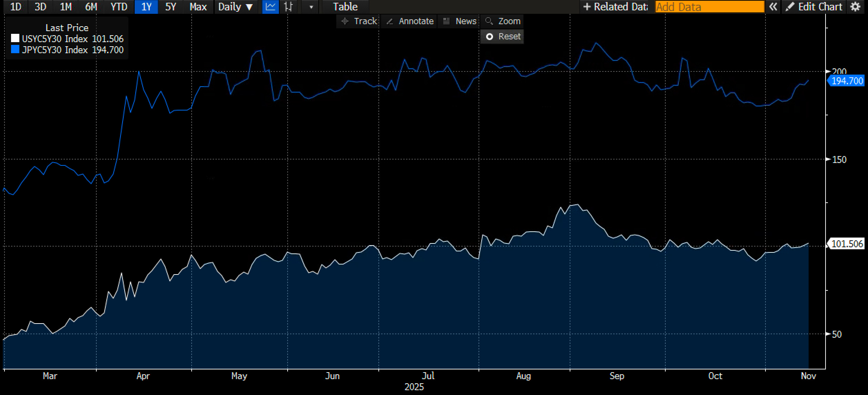
Task: Expand the chart type dropdown arrow
Action: tap(311, 7)
